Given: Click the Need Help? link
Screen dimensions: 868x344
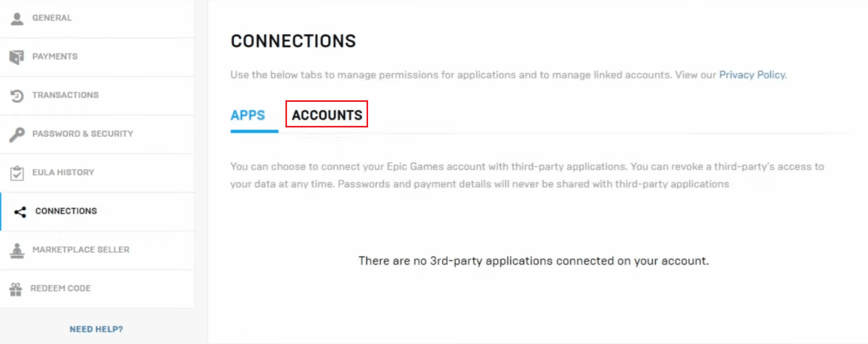Looking at the screenshot, I should pyautogui.click(x=96, y=329).
